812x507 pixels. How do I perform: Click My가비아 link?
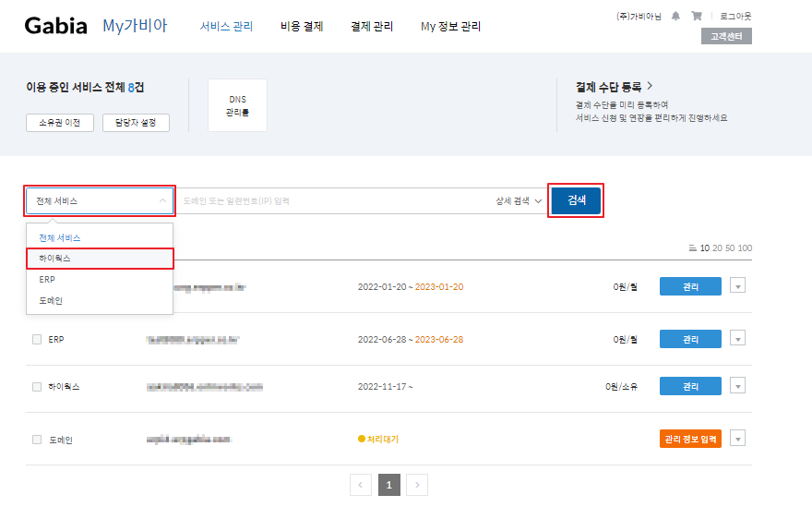pos(135,26)
